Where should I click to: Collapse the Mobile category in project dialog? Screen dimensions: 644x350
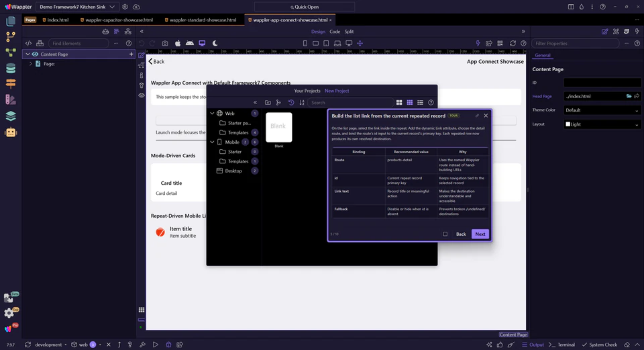tap(212, 142)
